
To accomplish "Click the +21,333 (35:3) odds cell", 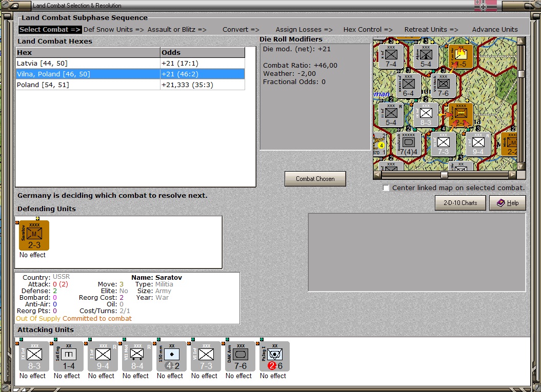I will click(x=203, y=85).
